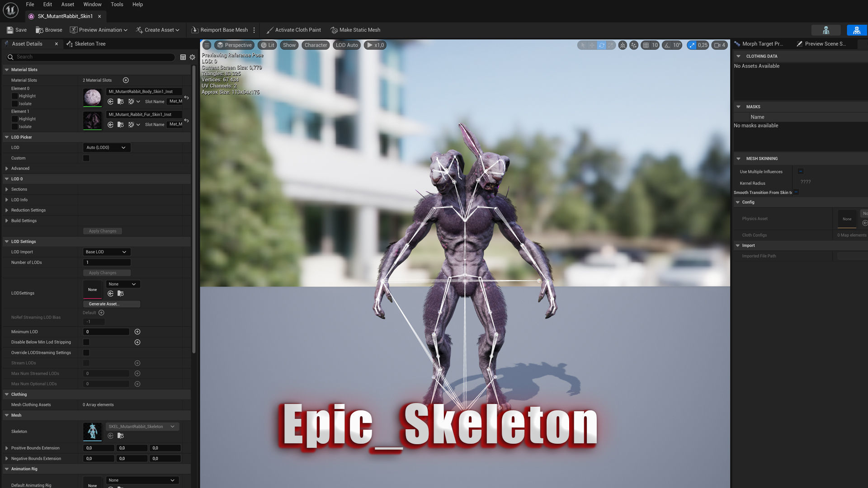
Task: Open Preview Animation dropdown
Action: click(x=99, y=30)
